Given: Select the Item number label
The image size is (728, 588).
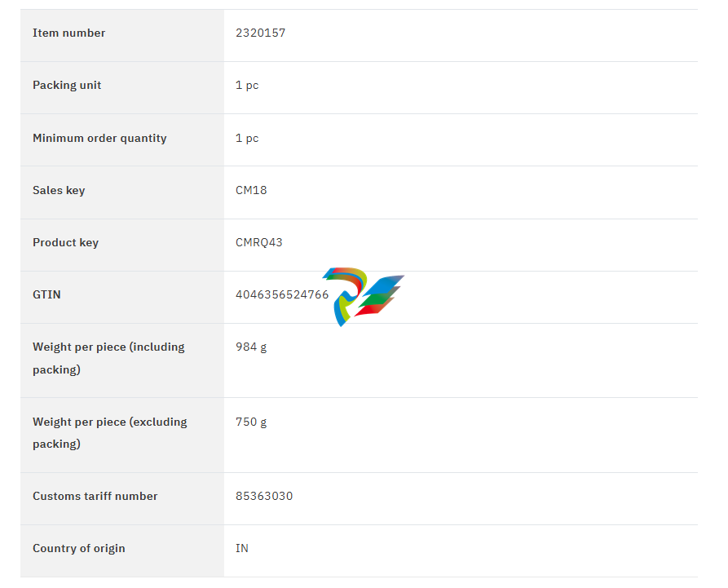Looking at the screenshot, I should click(68, 33).
